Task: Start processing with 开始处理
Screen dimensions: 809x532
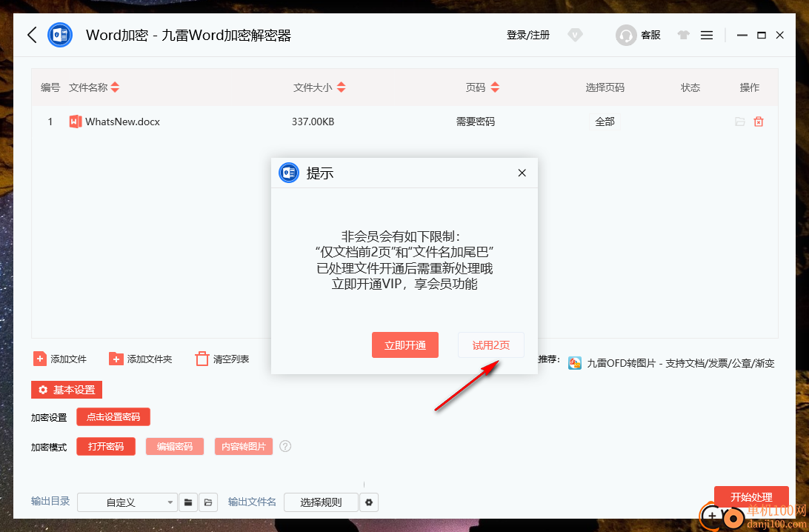Action: click(751, 497)
